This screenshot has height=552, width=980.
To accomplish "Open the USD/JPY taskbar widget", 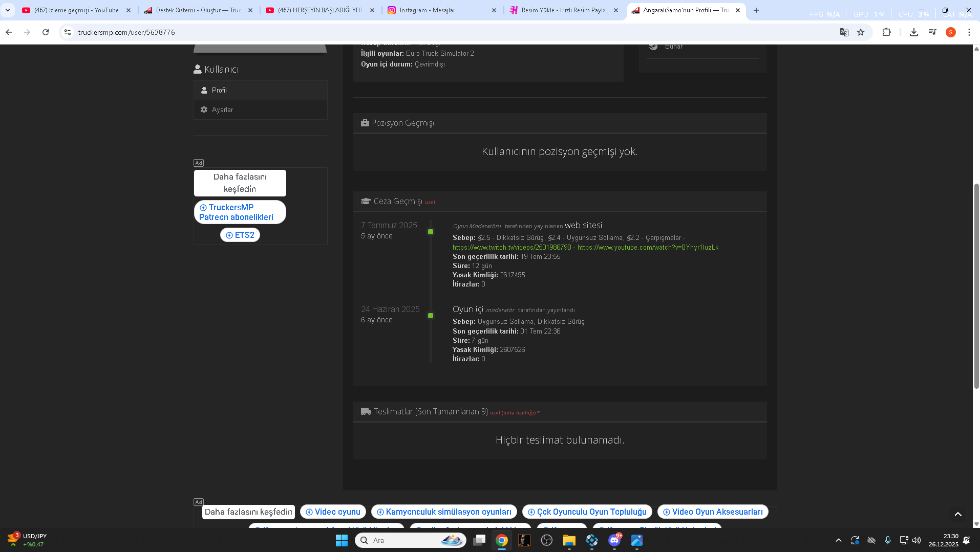I will pyautogui.click(x=27, y=540).
